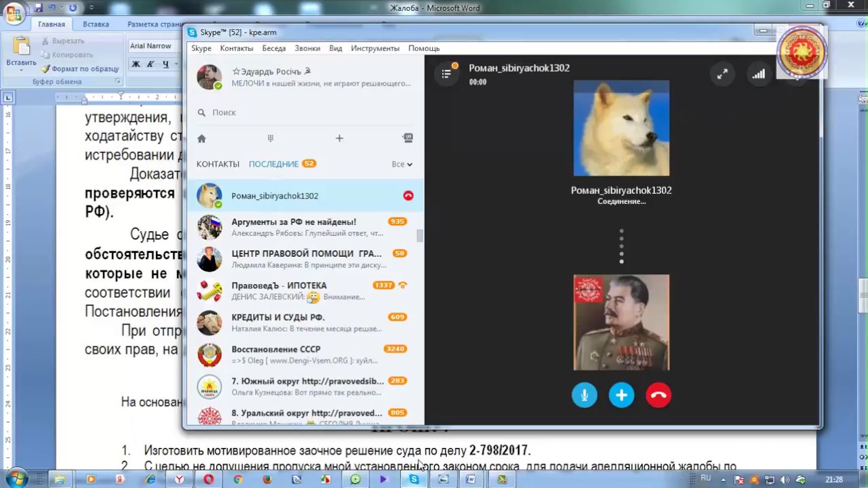
Task: Open the Skype home icon
Action: [201, 138]
